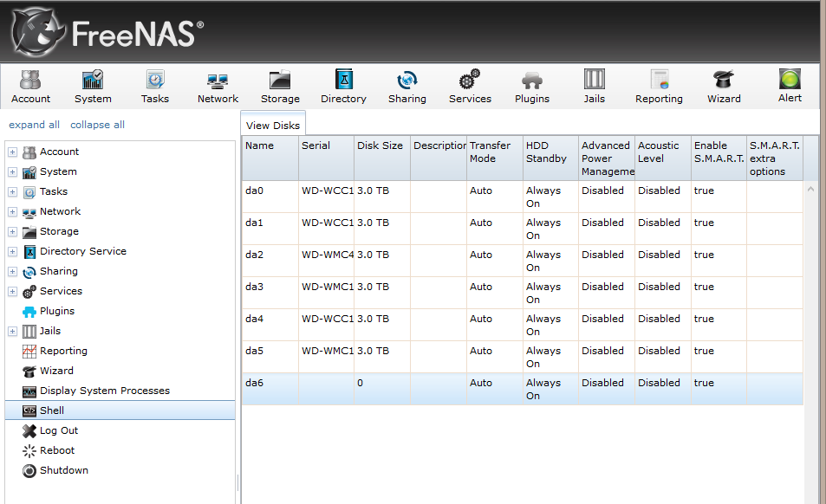Screen dimensions: 826x504
Task: Open Shell in the sidebar tree
Action: (x=52, y=410)
